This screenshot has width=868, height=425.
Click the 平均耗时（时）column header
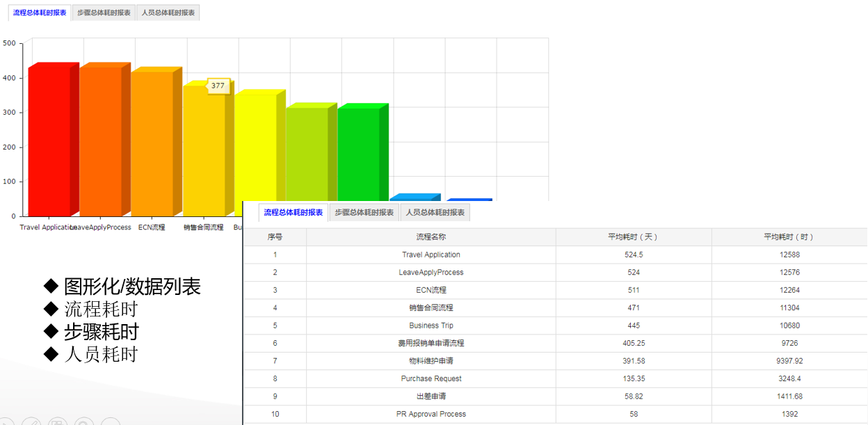(x=789, y=237)
